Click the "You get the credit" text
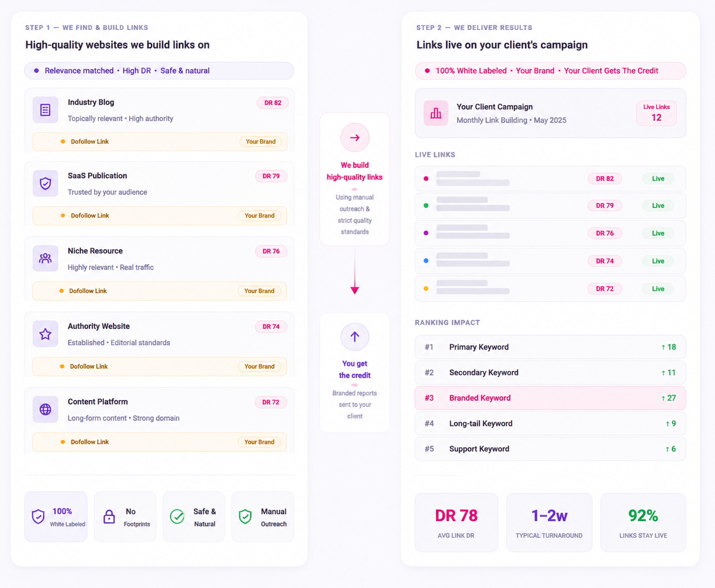 355,370
